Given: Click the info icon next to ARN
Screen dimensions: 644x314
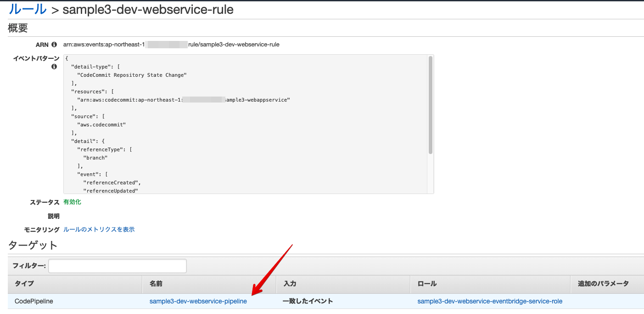Looking at the screenshot, I should (x=54, y=45).
